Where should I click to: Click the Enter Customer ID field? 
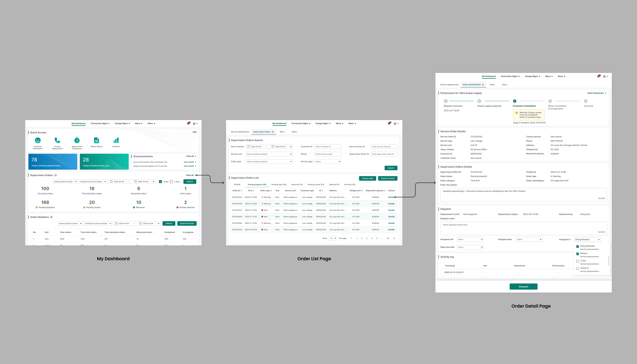point(328,147)
